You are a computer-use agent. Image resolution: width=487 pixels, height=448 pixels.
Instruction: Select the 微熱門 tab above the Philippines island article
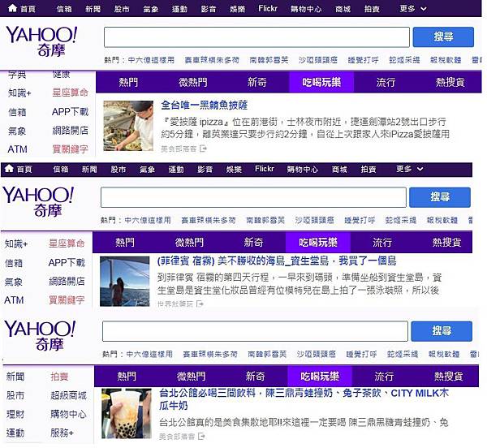point(189,243)
